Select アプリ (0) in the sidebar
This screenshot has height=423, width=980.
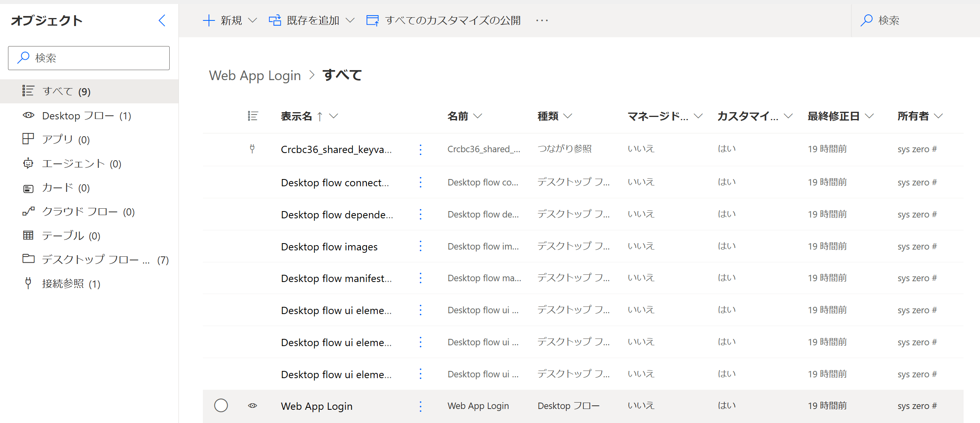(x=89, y=139)
